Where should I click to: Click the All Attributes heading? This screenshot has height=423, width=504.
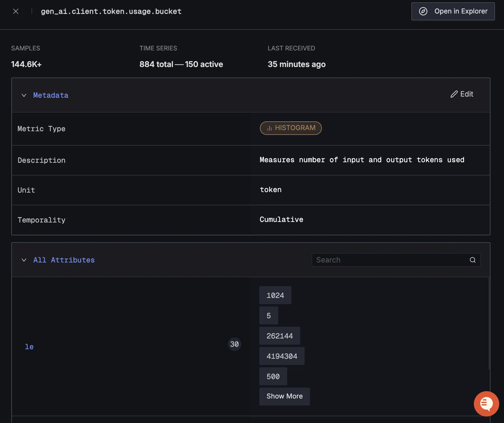coord(64,260)
